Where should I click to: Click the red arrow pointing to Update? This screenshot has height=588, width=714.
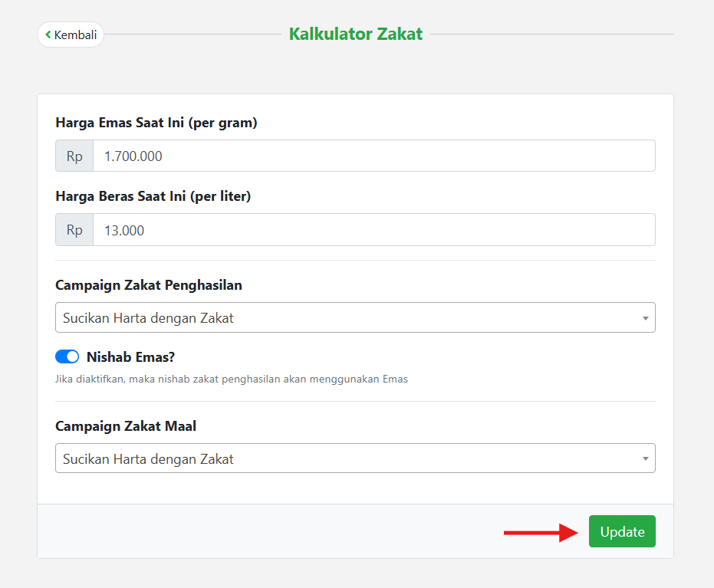click(x=540, y=532)
